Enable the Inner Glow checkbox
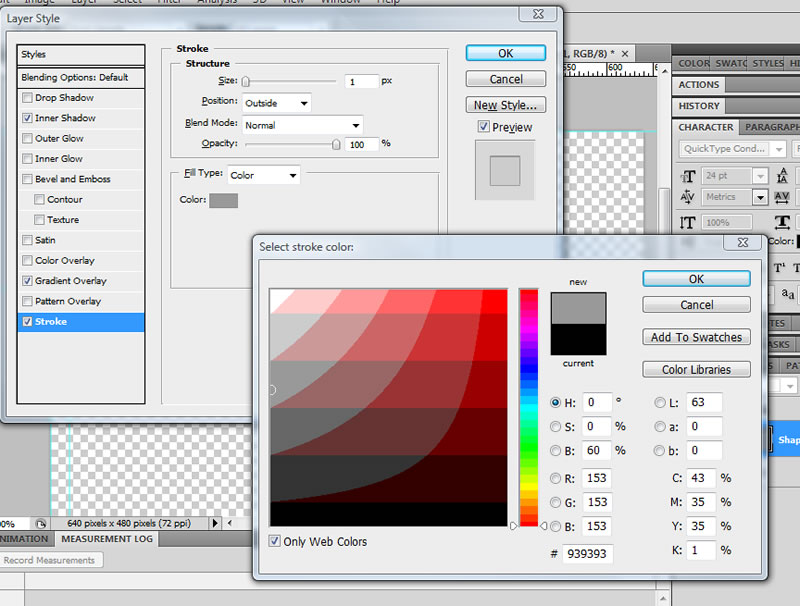The image size is (800, 606). click(x=28, y=159)
